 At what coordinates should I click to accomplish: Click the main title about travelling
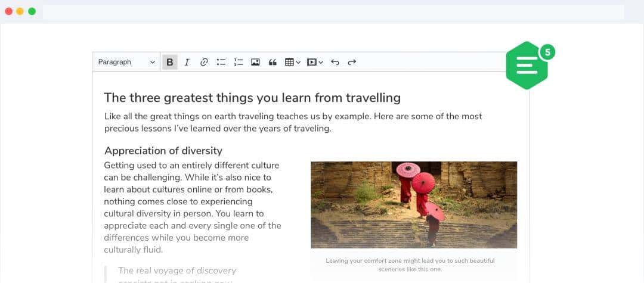tap(252, 98)
